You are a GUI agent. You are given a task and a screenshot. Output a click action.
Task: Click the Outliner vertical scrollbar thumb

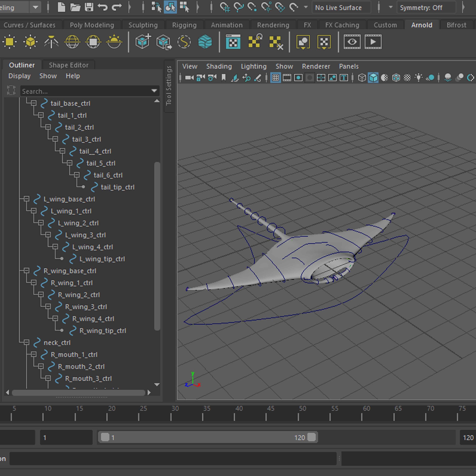coord(157,246)
